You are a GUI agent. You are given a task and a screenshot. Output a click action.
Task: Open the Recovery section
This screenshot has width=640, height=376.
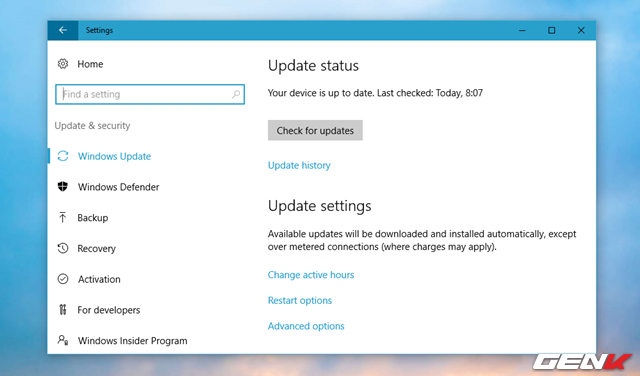(96, 249)
